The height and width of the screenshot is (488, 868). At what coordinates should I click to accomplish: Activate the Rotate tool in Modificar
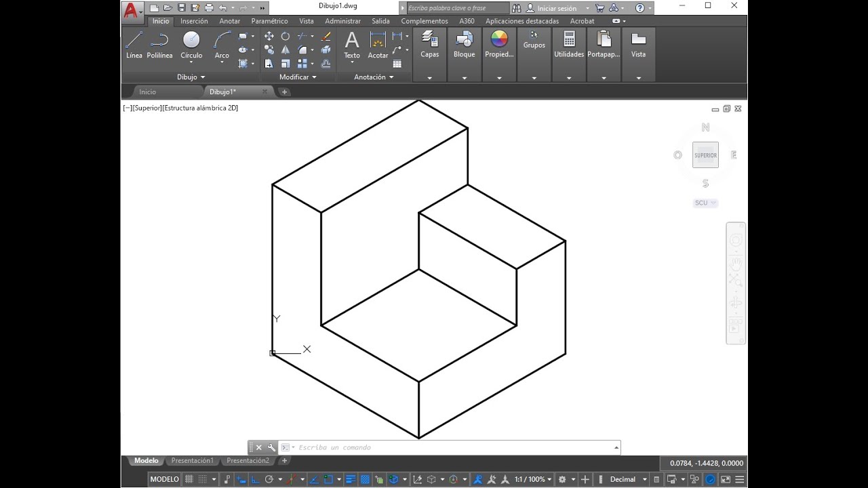click(285, 36)
